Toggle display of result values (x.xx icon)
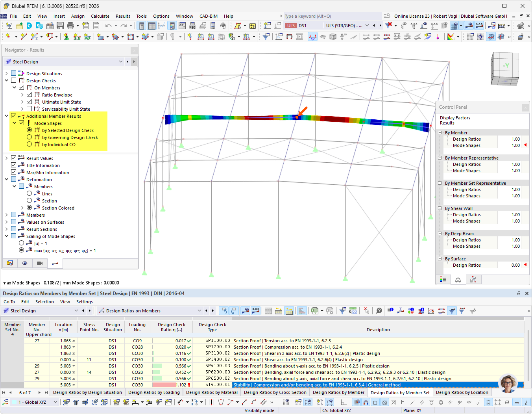Screen dimensions: 532x414 pyautogui.click(x=255, y=311)
